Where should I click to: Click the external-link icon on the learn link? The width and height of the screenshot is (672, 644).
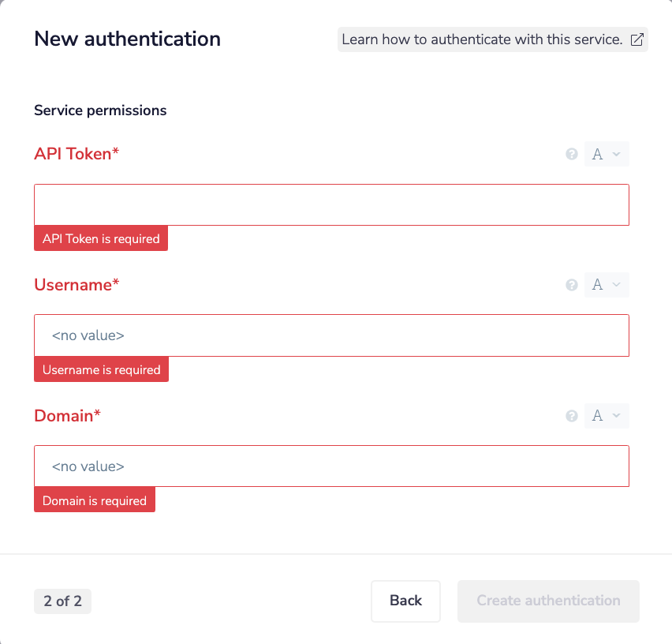[x=637, y=39]
